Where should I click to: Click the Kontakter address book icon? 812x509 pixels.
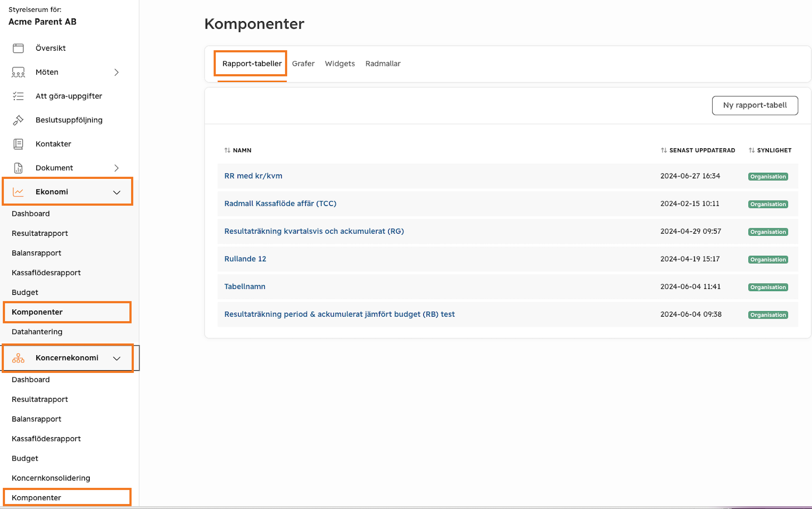(18, 144)
